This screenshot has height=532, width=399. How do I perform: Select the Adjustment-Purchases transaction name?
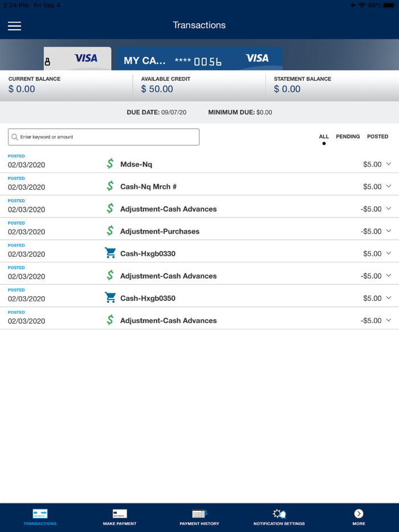click(x=160, y=231)
